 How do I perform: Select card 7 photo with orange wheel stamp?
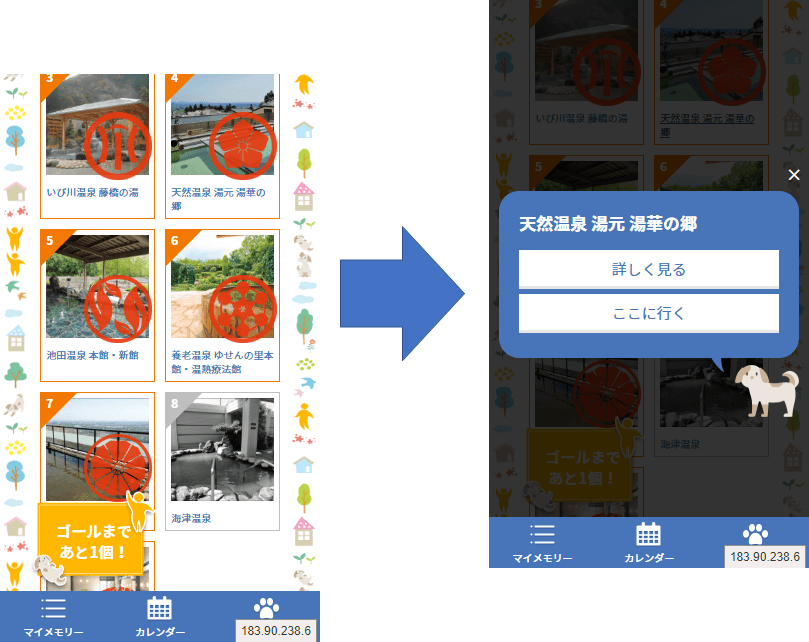pos(98,449)
